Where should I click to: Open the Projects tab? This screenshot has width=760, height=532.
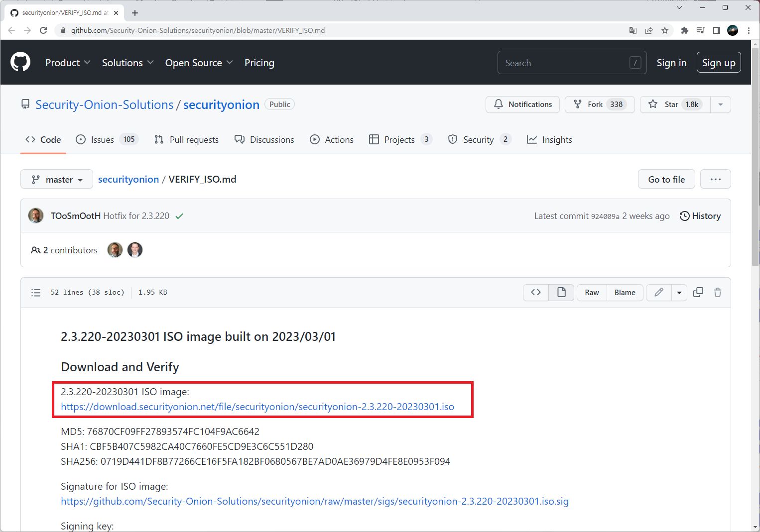[x=400, y=140]
